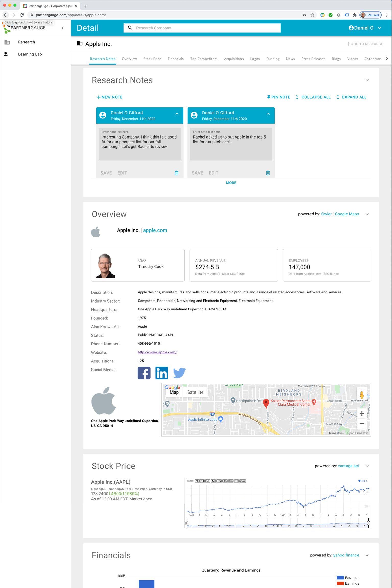
Task: Set stock chart zoom to 1d
Action: click(x=202, y=481)
